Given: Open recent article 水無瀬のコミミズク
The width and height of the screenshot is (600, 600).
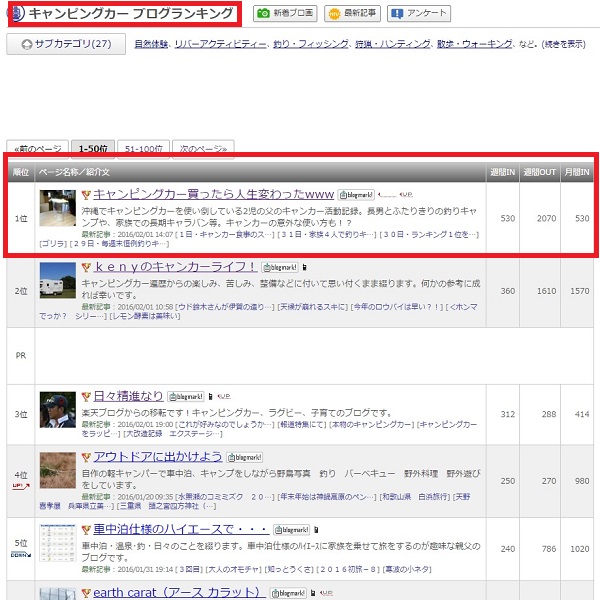Looking at the screenshot, I should 225,497.
